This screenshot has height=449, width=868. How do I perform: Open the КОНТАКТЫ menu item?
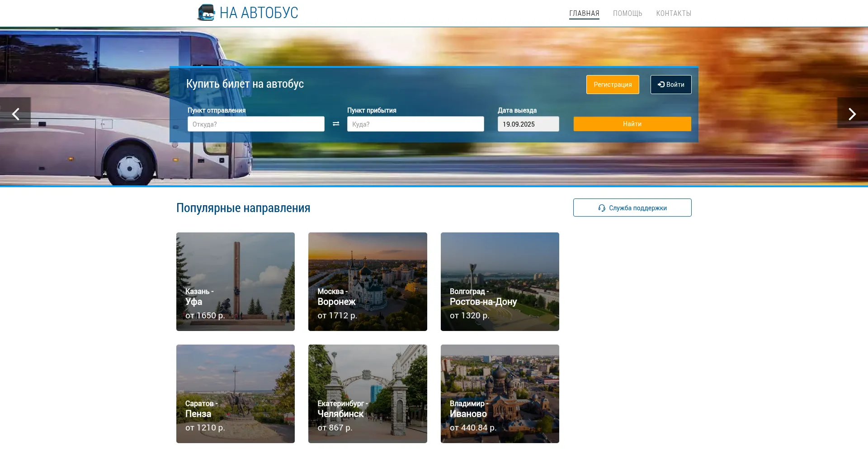pos(674,14)
